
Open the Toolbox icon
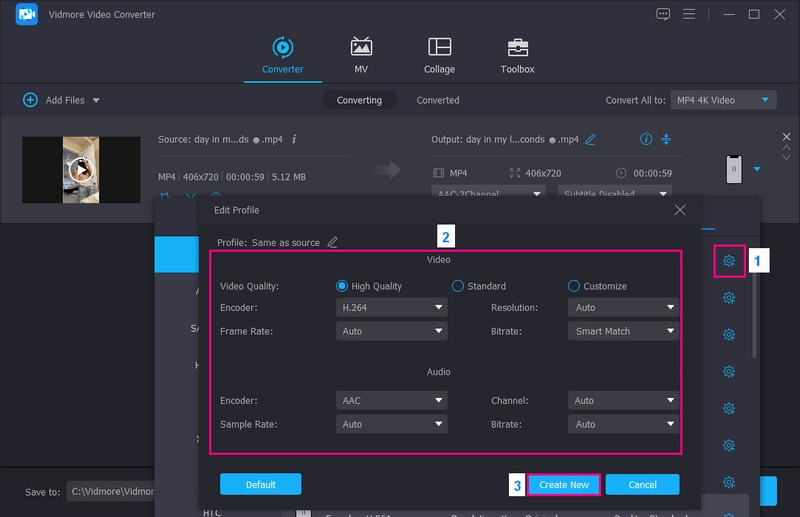(517, 47)
